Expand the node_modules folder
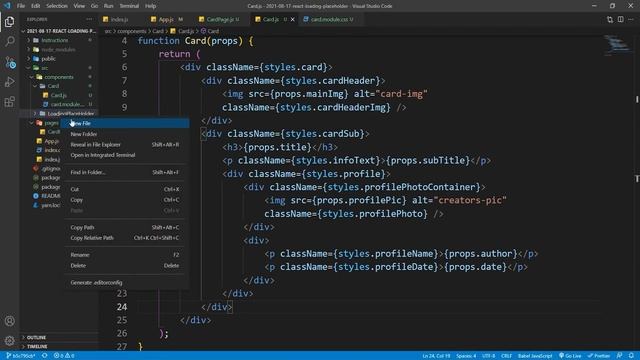640x360 pixels. click(58, 49)
